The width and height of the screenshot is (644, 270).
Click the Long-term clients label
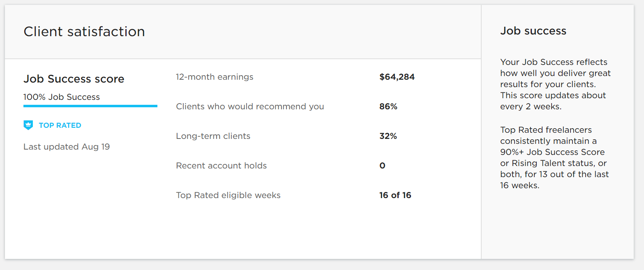click(213, 136)
